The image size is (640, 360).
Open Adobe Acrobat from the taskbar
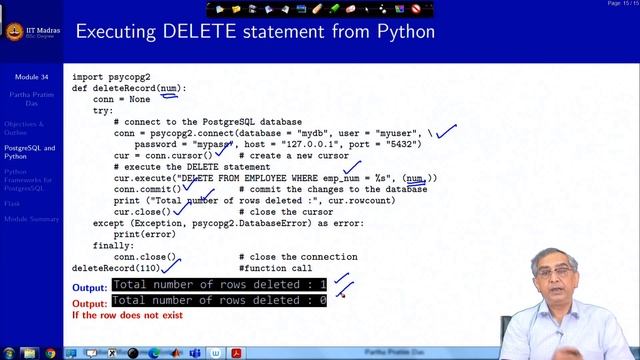pyautogui.click(x=236, y=353)
